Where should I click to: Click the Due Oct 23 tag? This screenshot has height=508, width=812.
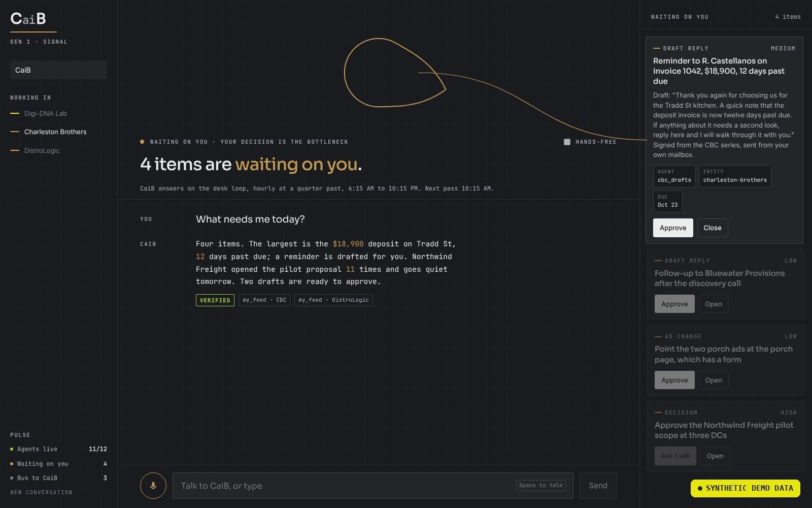pyautogui.click(x=667, y=201)
